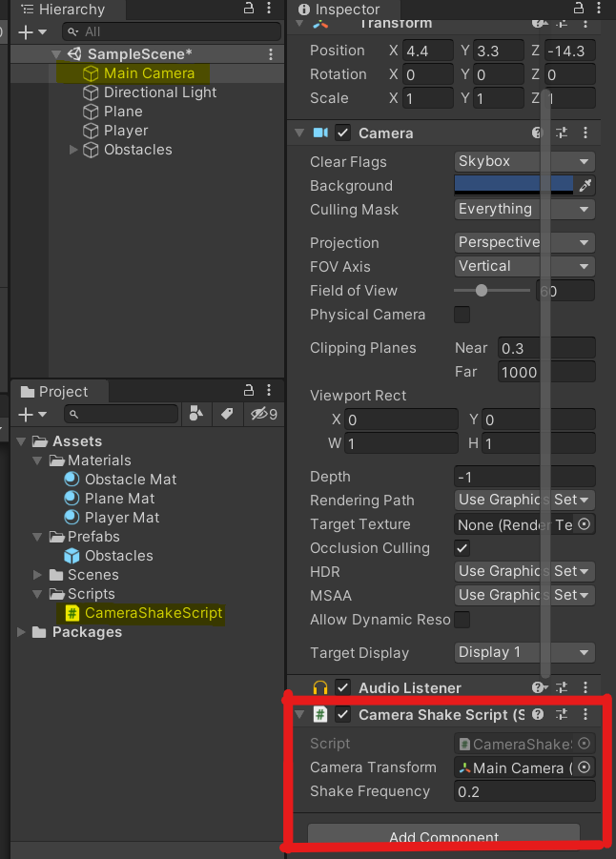This screenshot has width=616, height=859.
Task: Enable the Physical Camera checkbox
Action: coord(462,315)
